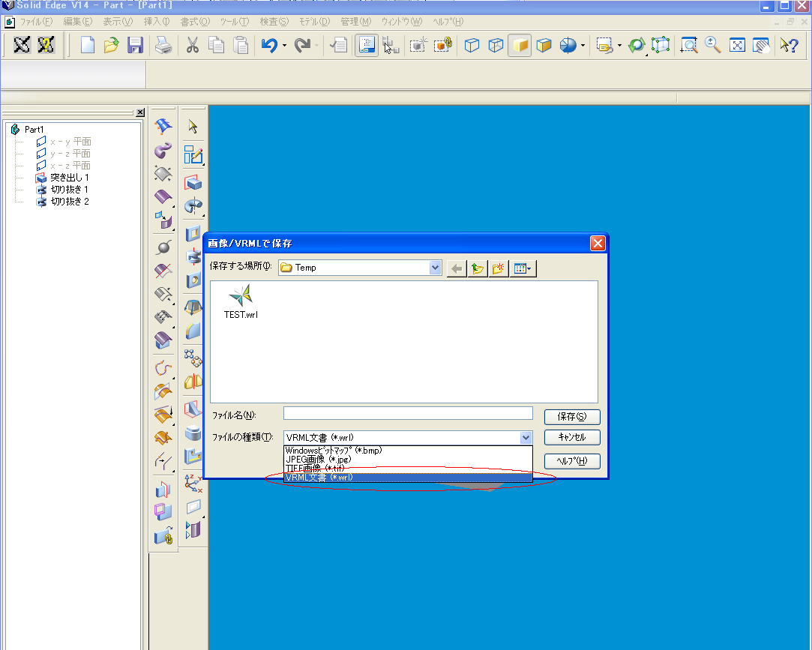Close the EdgeBar panel
This screenshot has width=812, height=650.
[x=140, y=112]
